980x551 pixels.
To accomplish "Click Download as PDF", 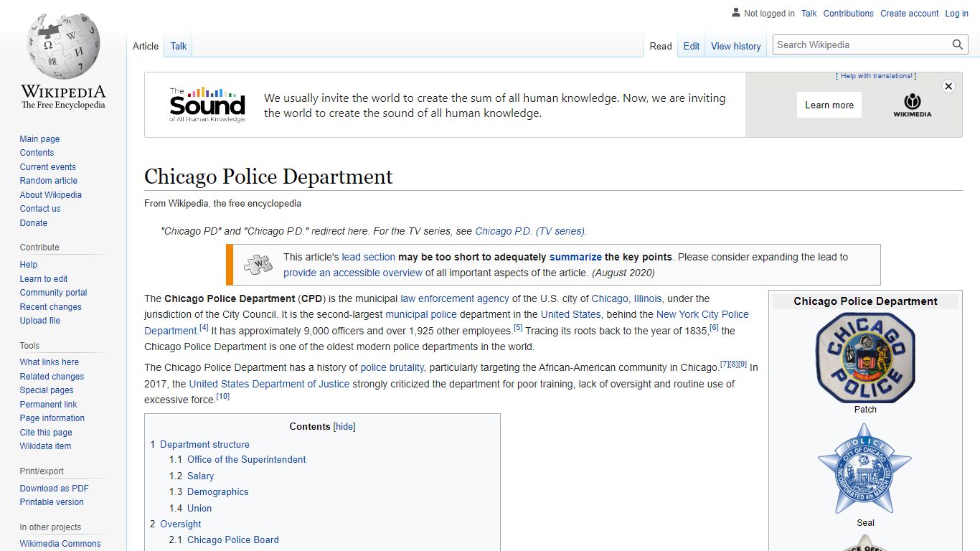I will pyautogui.click(x=54, y=489).
